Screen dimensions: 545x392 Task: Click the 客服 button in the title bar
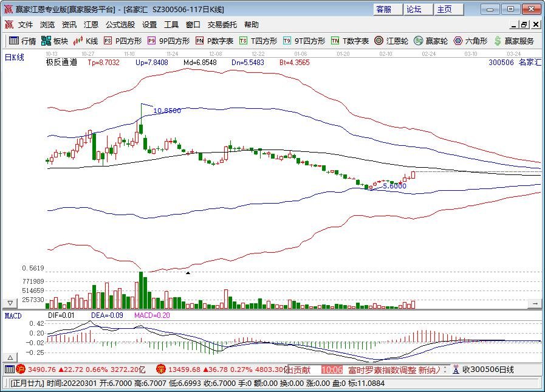(388, 9)
